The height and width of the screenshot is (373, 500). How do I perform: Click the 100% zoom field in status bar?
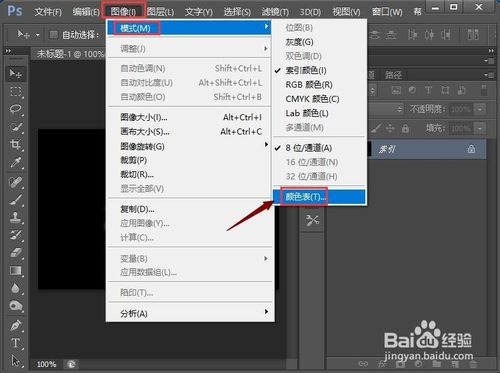[46, 364]
